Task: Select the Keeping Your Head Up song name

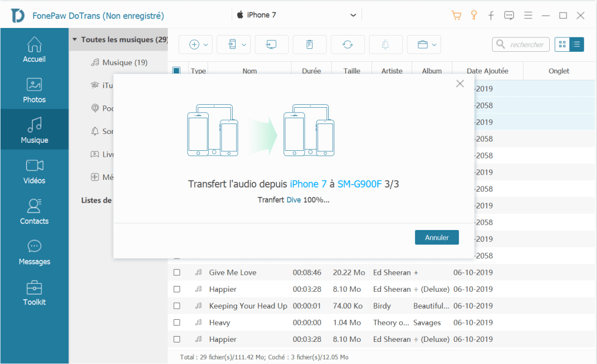Action: [x=248, y=306]
